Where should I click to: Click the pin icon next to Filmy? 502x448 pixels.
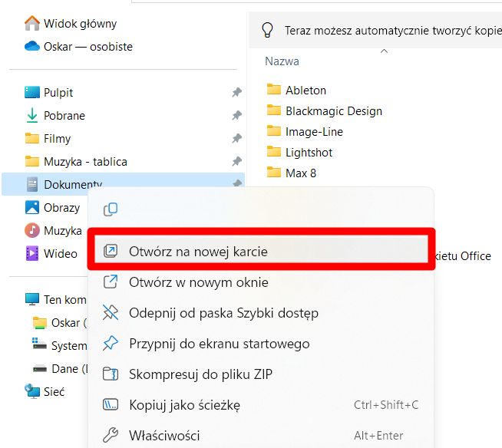point(236,139)
